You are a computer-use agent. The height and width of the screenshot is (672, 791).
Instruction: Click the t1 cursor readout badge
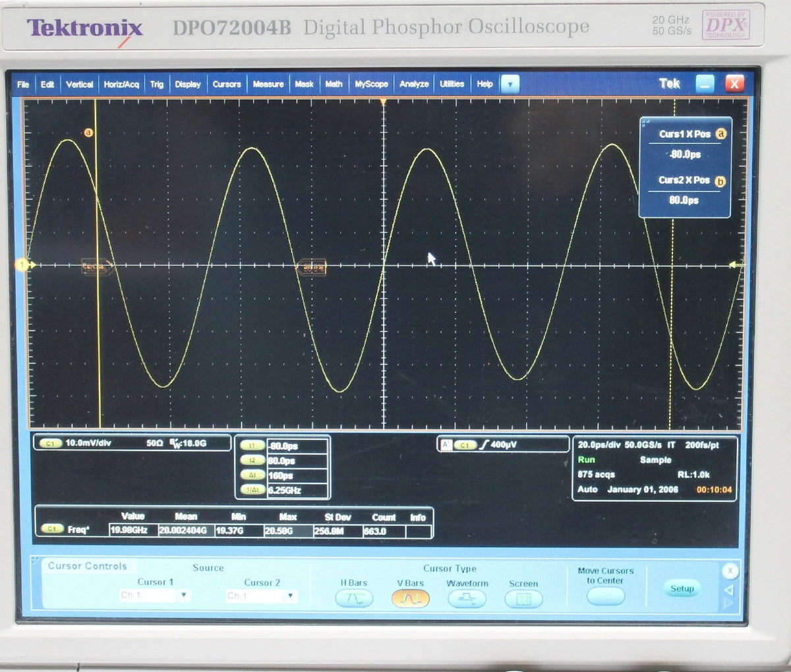[x=252, y=446]
